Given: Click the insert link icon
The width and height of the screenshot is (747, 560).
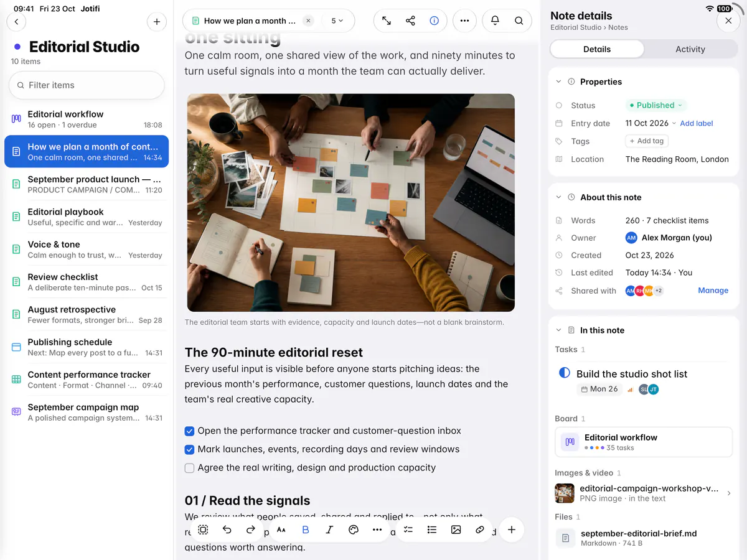Looking at the screenshot, I should [480, 530].
